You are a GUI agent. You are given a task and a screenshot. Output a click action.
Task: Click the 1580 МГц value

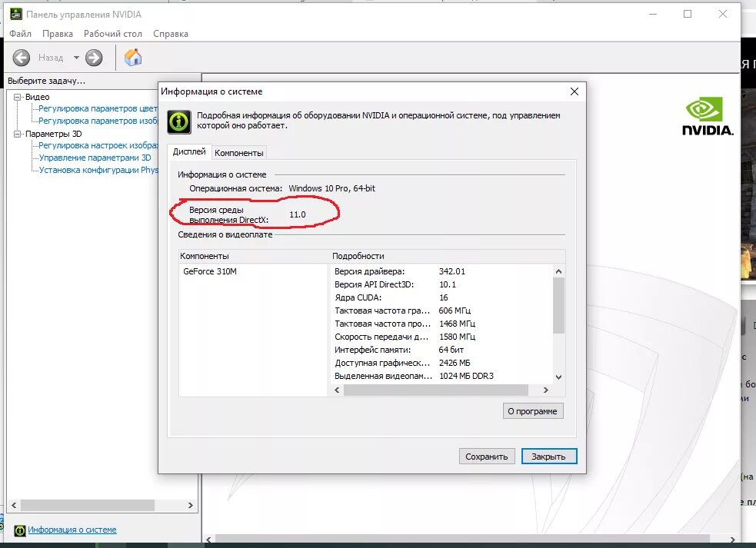point(457,337)
